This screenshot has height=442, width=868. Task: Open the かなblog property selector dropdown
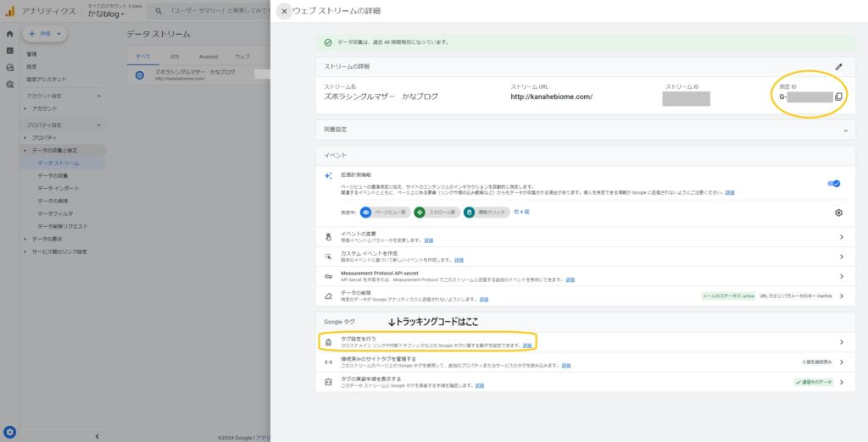coord(106,14)
